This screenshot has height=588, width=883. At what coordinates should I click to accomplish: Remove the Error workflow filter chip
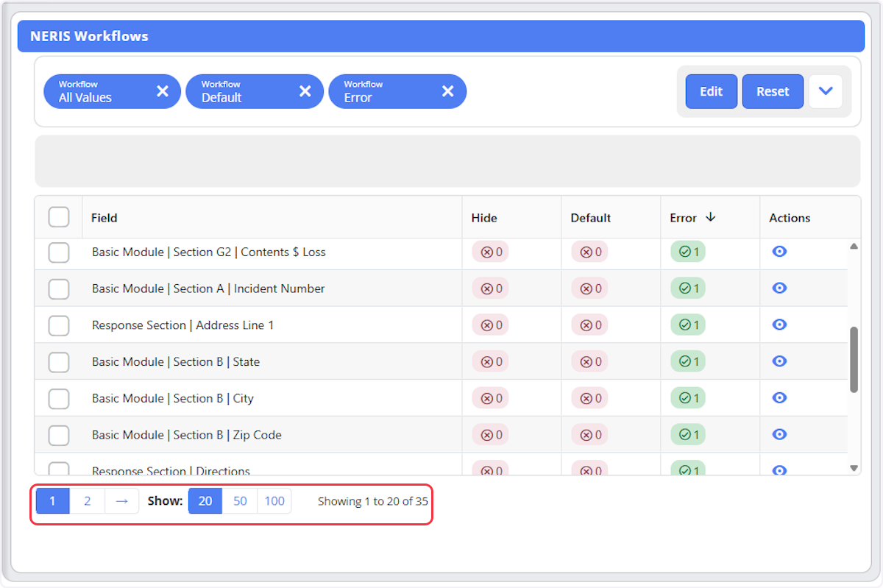[447, 91]
